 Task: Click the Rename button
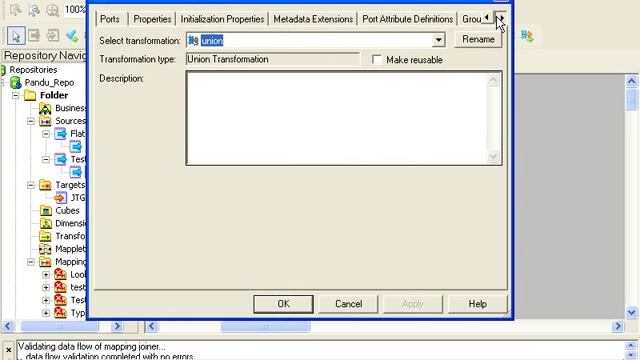[478, 40]
